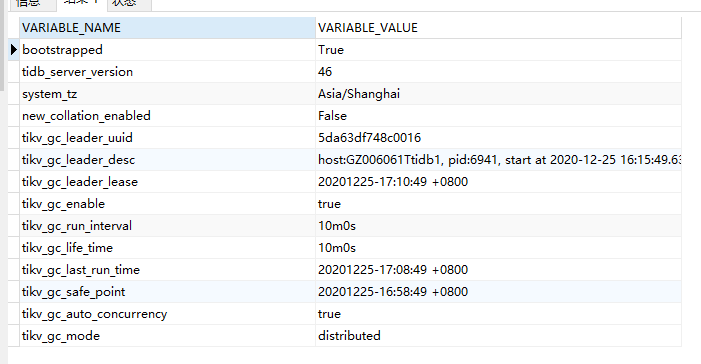The image size is (701, 364).
Task: Select the 'False' value cell
Action: [498, 116]
